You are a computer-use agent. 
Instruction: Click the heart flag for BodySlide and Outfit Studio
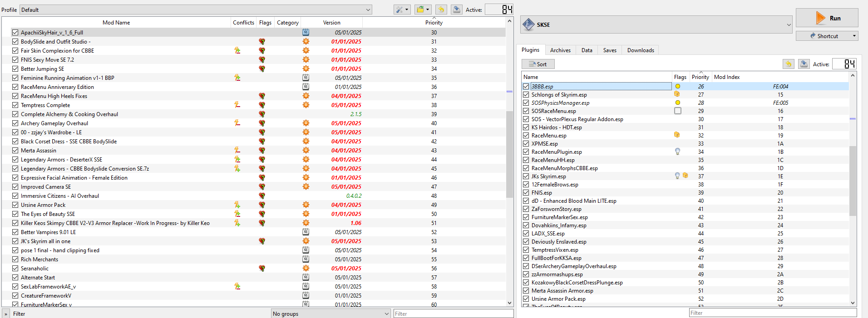pos(262,41)
